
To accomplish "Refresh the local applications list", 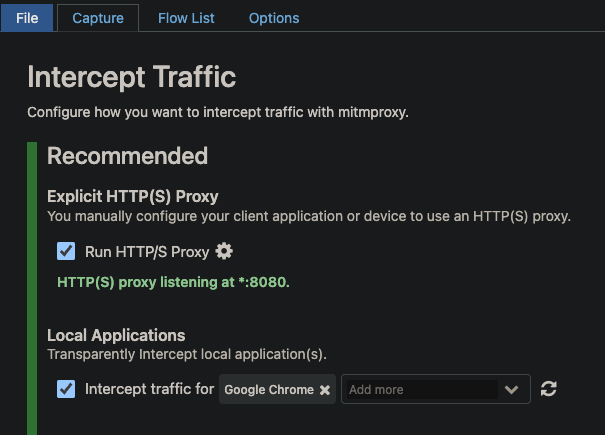I will point(548,389).
